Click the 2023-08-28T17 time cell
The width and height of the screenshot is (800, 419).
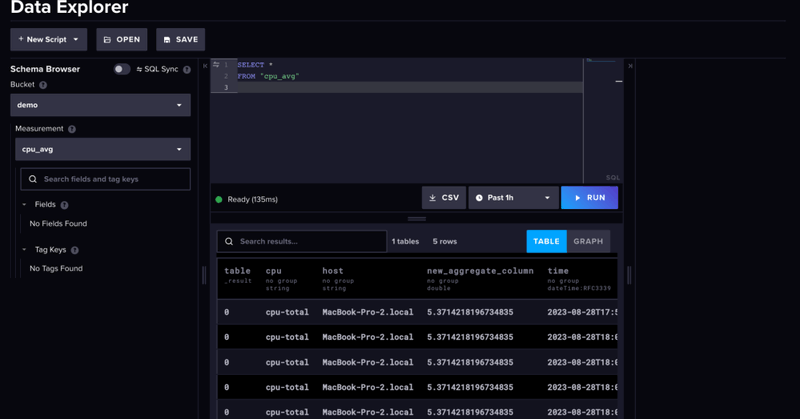(582, 312)
